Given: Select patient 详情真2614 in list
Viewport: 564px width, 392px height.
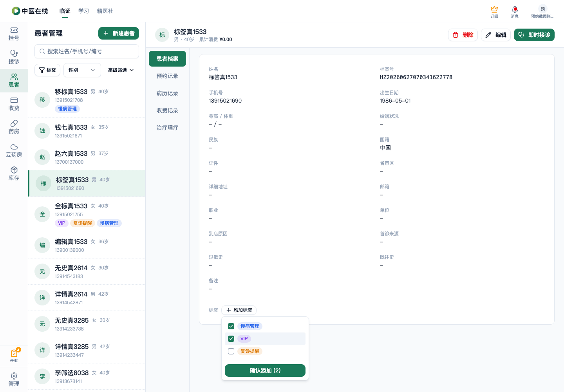Looking at the screenshot, I should click(87, 298).
